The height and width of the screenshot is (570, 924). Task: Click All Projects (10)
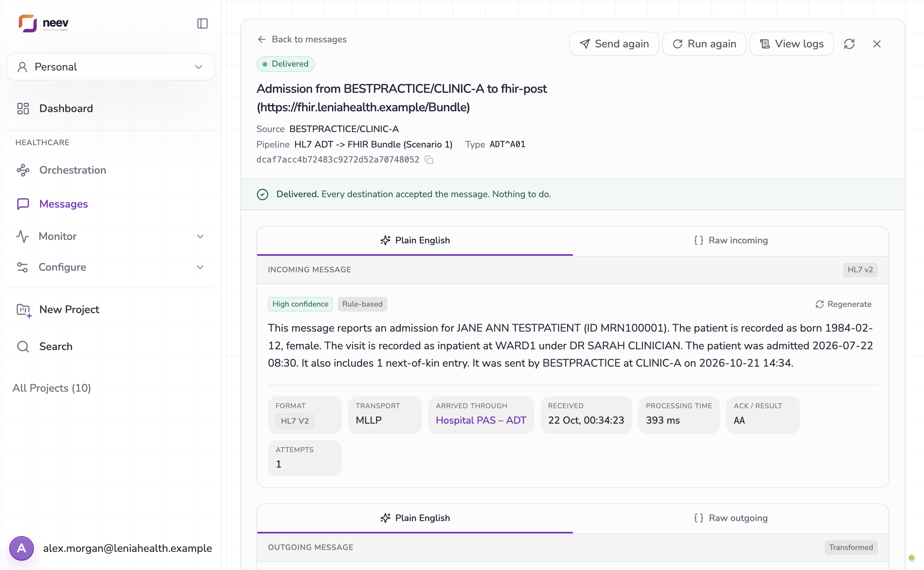[x=52, y=388]
